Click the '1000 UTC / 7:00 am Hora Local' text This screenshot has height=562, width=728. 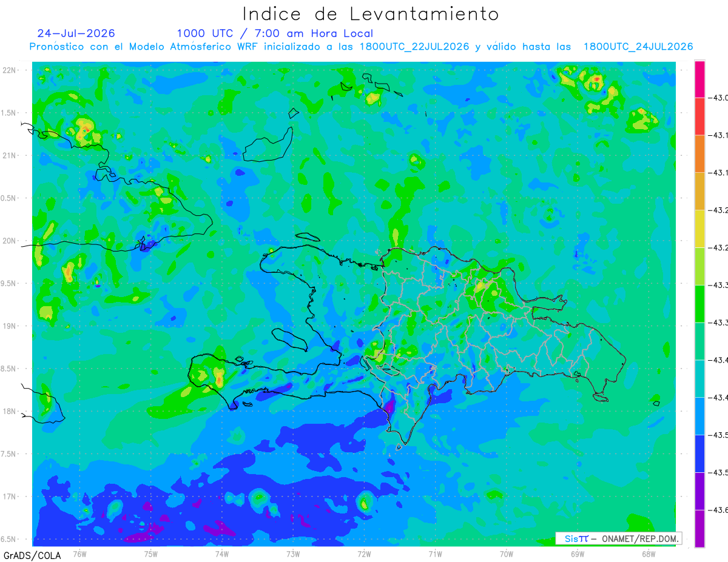(x=275, y=33)
